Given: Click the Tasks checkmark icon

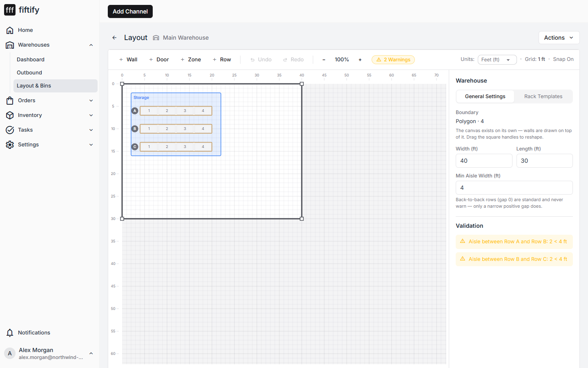Looking at the screenshot, I should (x=10, y=130).
